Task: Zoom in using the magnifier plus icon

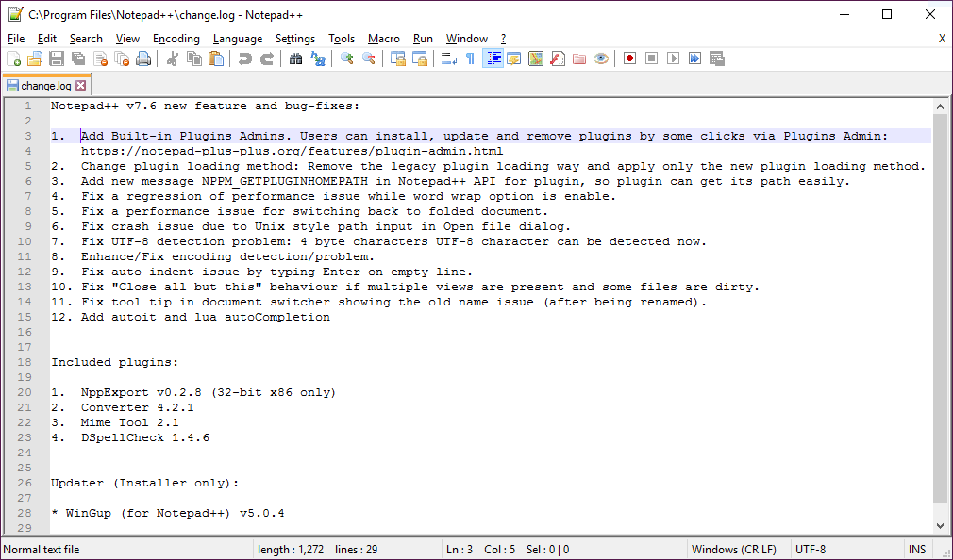Action: (x=347, y=58)
